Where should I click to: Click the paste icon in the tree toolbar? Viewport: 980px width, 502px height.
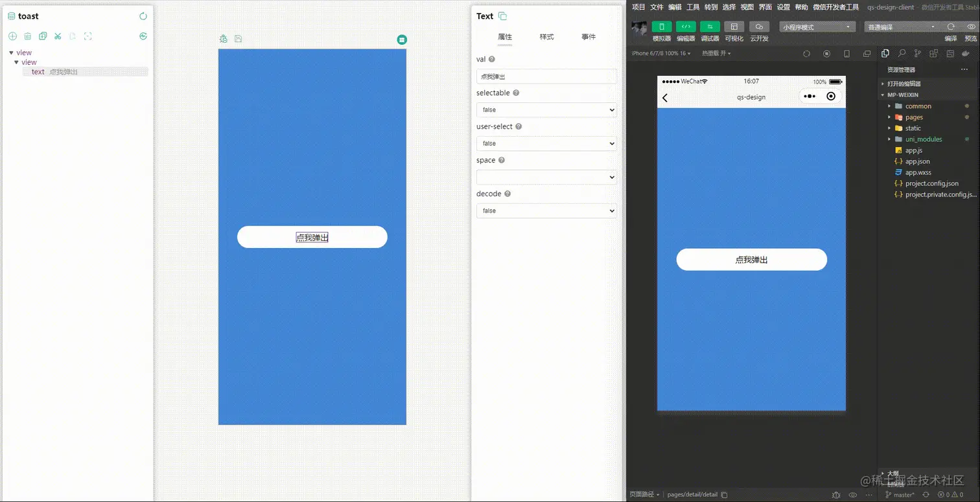point(73,36)
